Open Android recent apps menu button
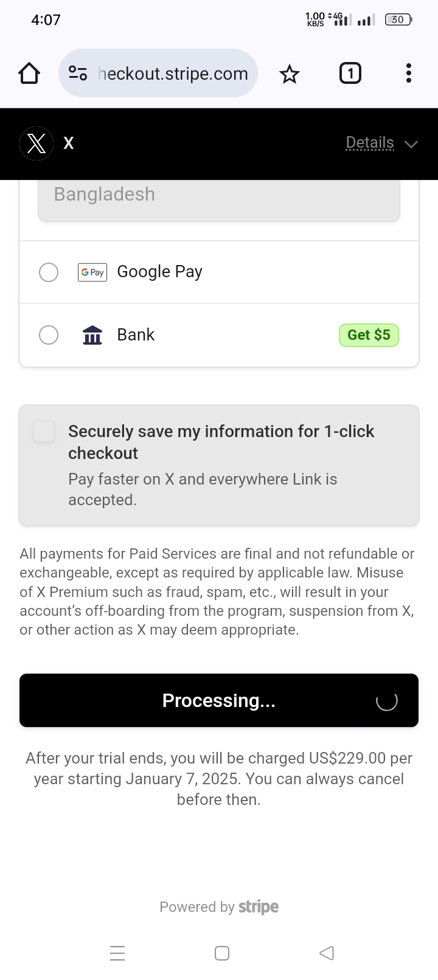The width and height of the screenshot is (438, 980). tap(117, 953)
